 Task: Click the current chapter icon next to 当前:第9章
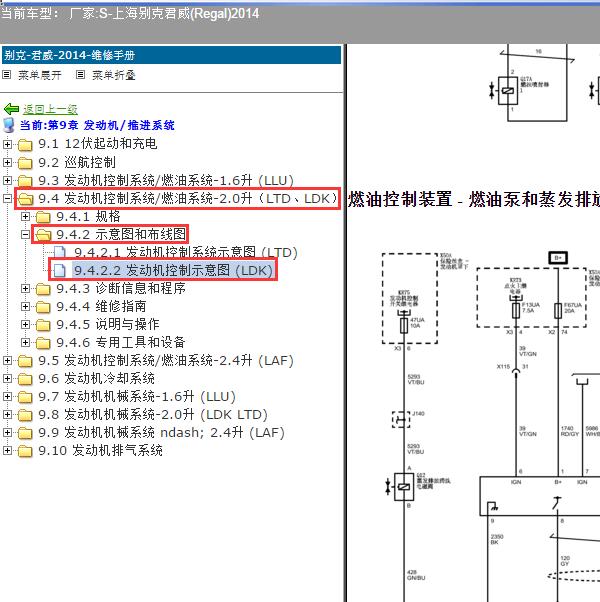[9, 126]
